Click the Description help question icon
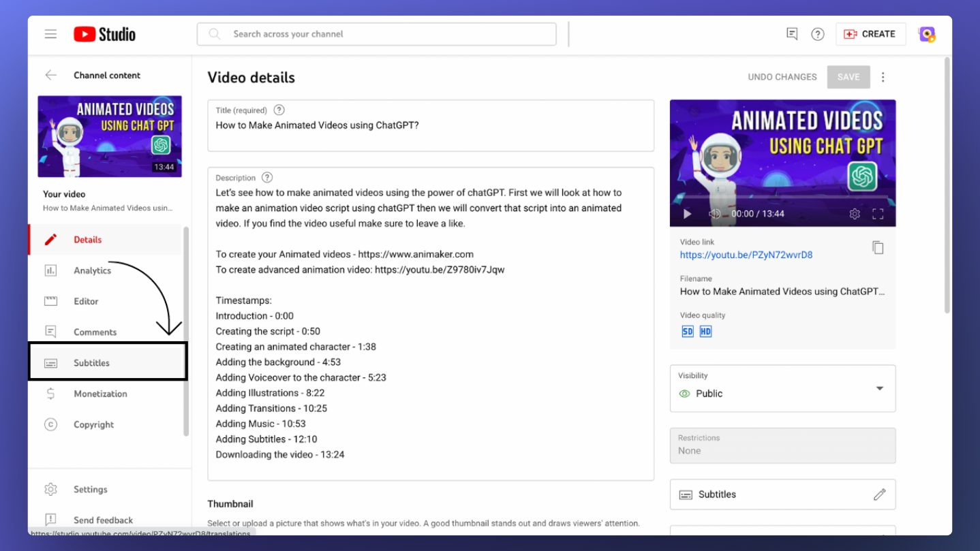The height and width of the screenshot is (551, 980). [x=267, y=177]
